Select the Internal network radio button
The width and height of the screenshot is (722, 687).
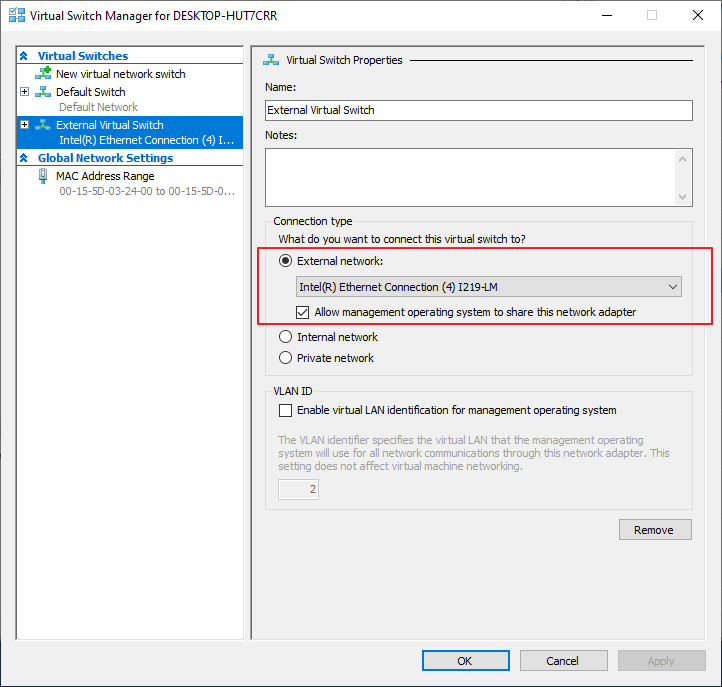285,337
